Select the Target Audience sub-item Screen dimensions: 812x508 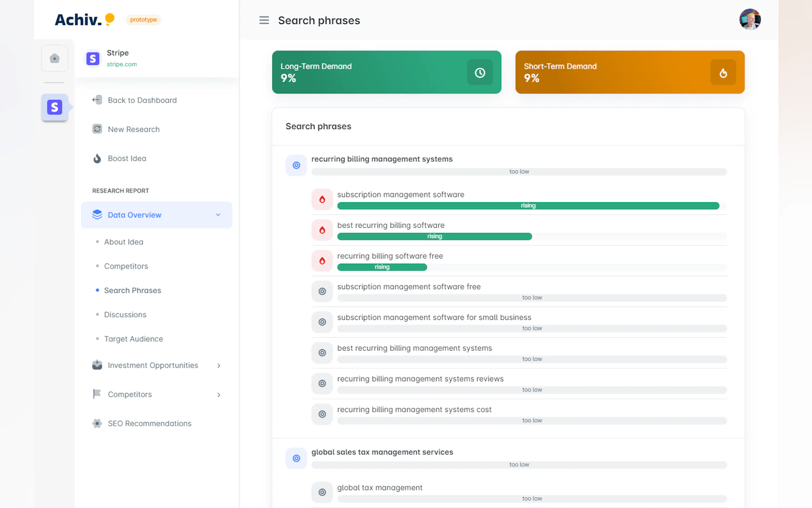(x=133, y=339)
